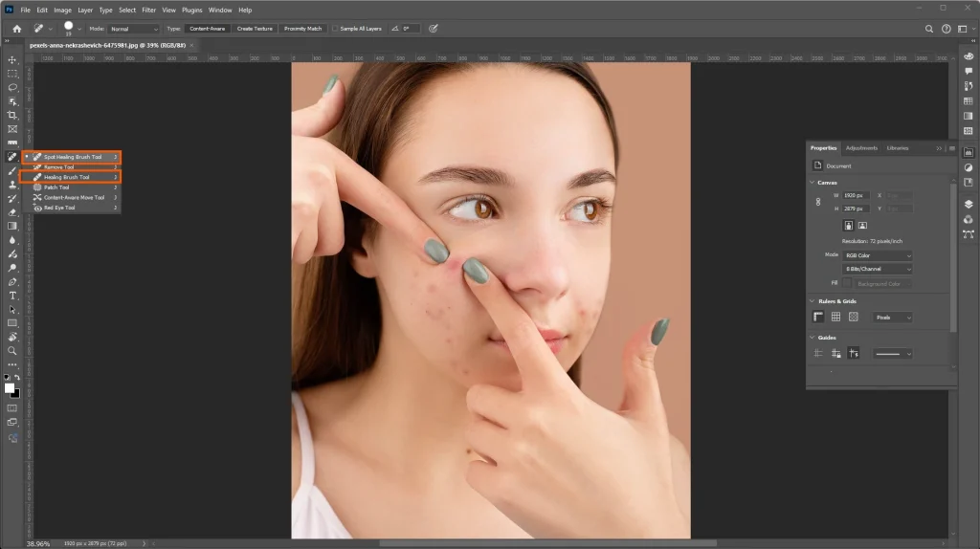Select the Proximity Match type button
Viewport: 980px width, 549px height.
pos(302,29)
